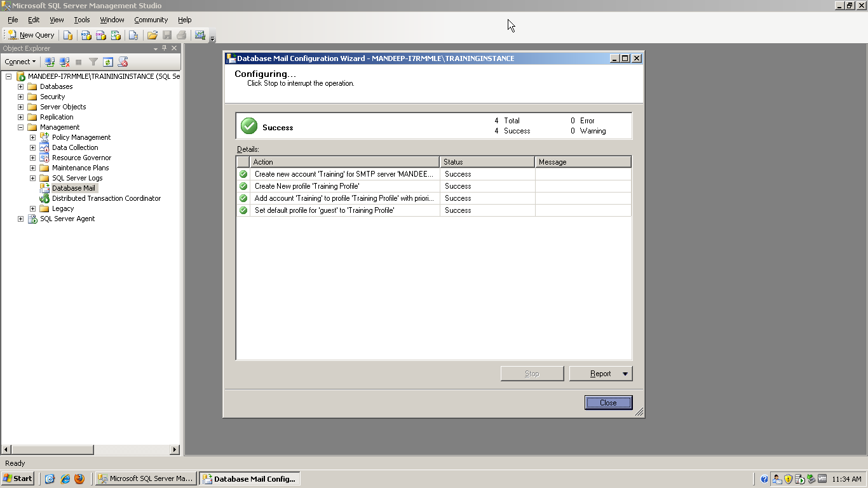
Task: Click the Status column header
Action: coord(487,162)
